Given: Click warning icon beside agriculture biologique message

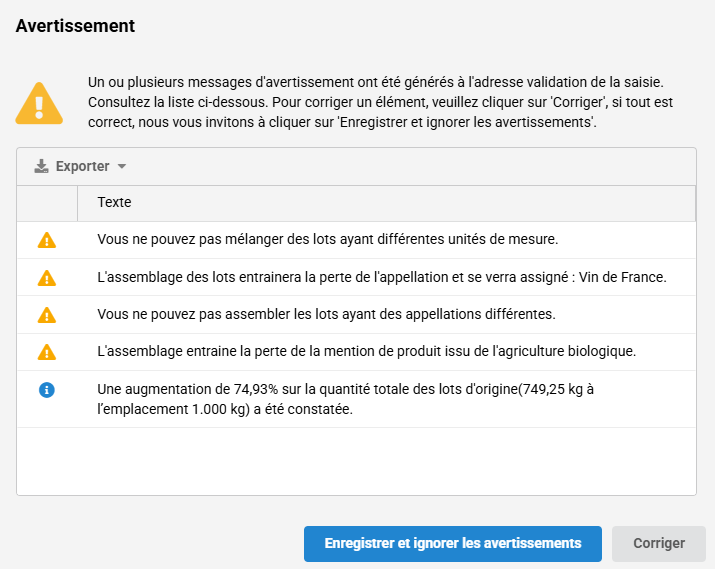Looking at the screenshot, I should (46, 352).
